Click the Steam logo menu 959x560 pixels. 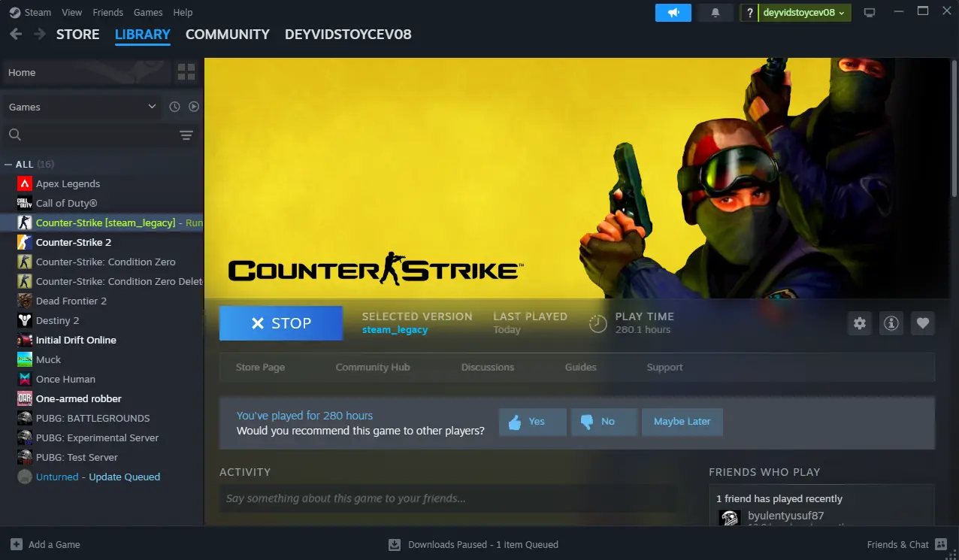click(x=31, y=12)
